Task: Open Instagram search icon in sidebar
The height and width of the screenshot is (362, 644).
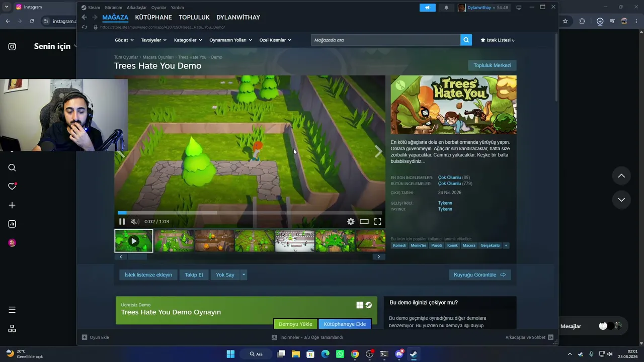Action: (12, 168)
